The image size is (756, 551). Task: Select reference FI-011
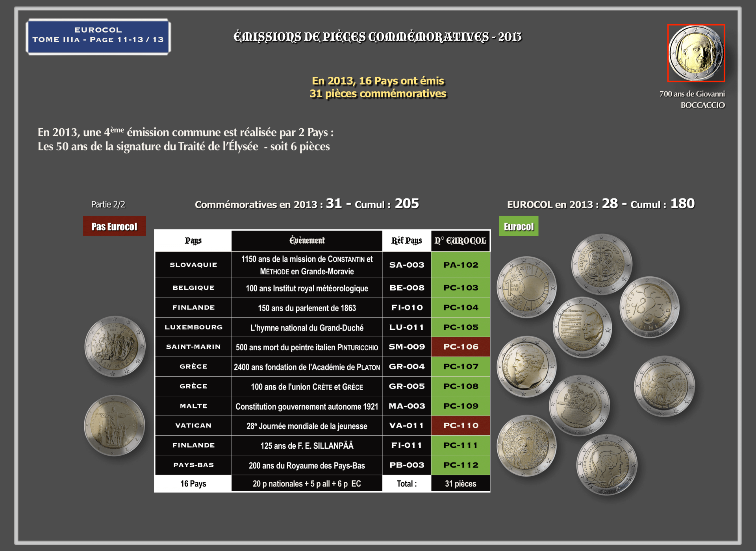point(407,445)
